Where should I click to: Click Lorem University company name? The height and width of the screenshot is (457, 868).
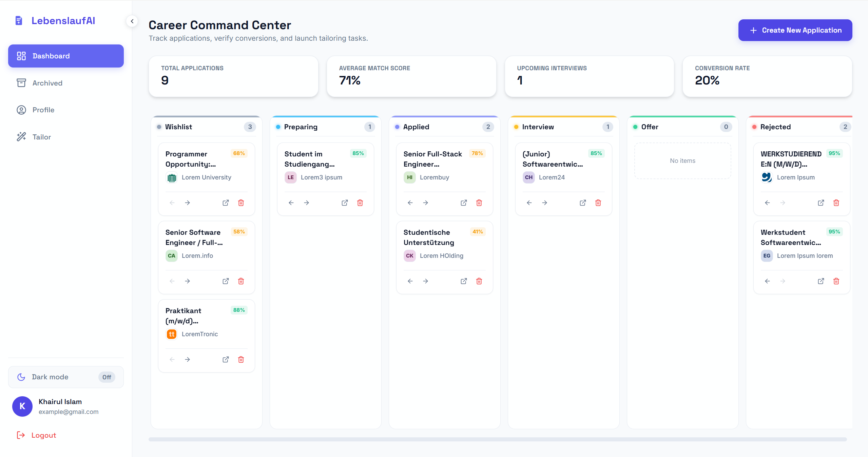click(206, 177)
